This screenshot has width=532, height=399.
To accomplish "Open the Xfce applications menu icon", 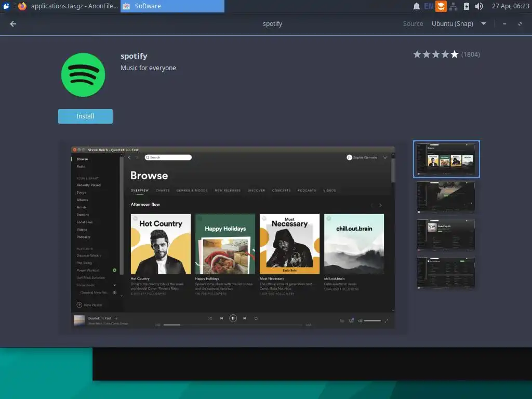I will (x=6, y=6).
